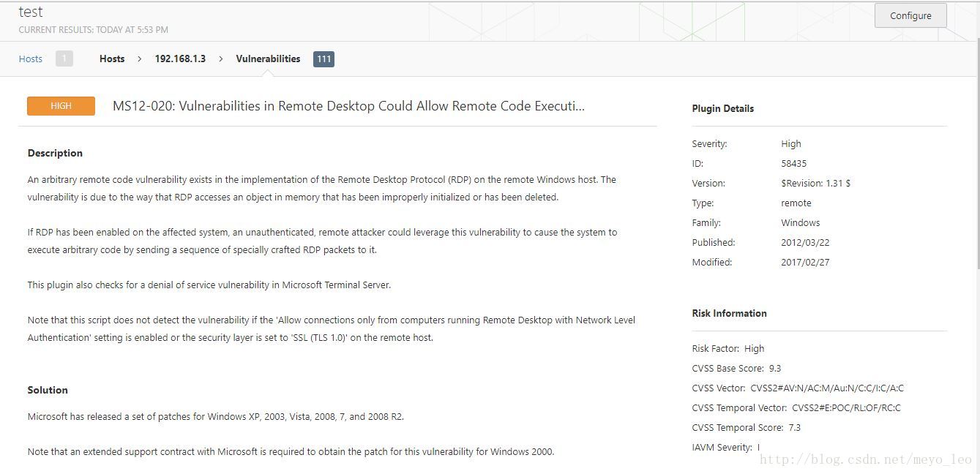Select the 192.168.1.3 breadcrumb
The width and height of the screenshot is (980, 474).
coord(180,59)
